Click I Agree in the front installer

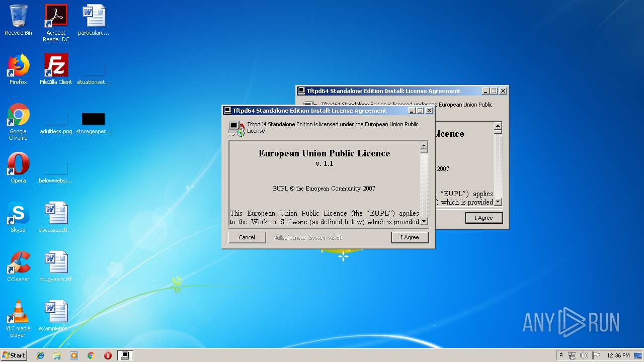tap(410, 237)
